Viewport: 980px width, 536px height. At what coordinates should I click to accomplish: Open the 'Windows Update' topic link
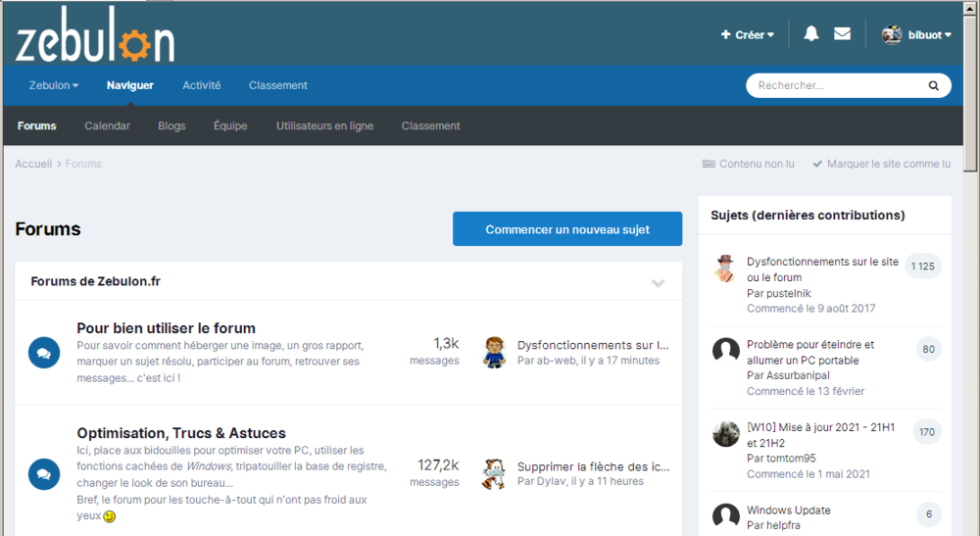[788, 511]
